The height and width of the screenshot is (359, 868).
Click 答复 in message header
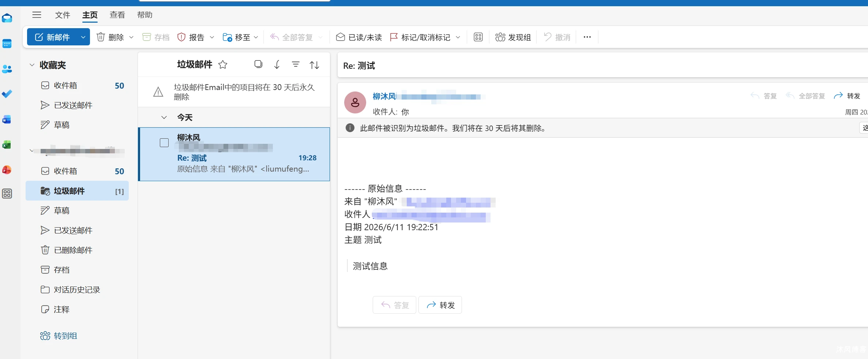764,96
